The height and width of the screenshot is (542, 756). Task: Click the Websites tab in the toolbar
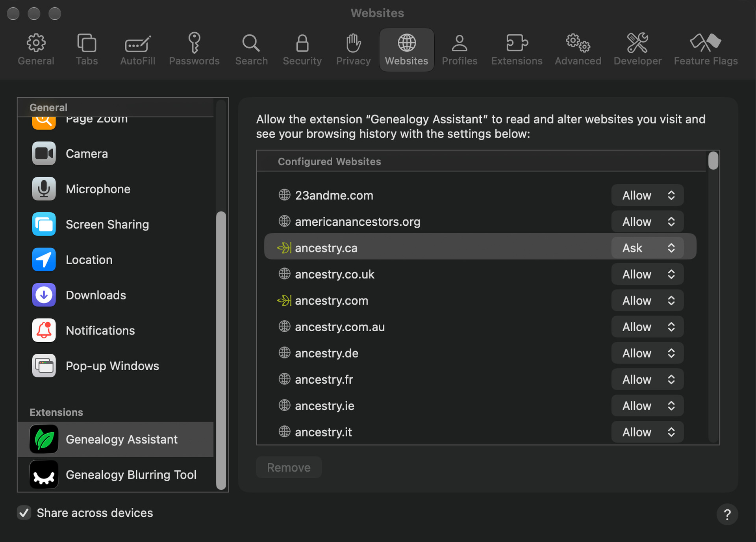[x=406, y=50]
